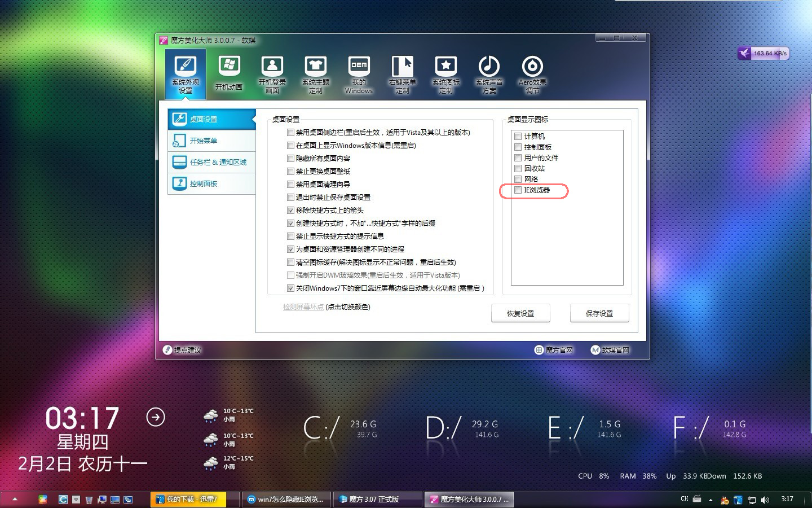Check the 回收站 desktop icon option
812x508 pixels.
coord(518,168)
